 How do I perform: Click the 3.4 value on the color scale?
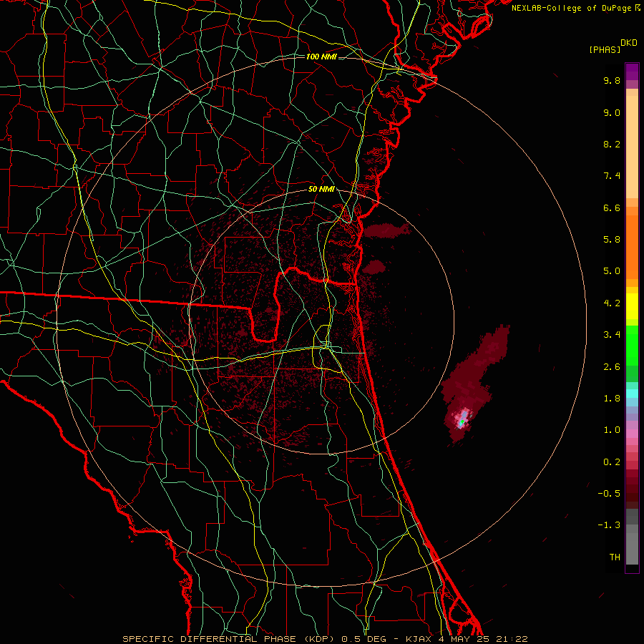coord(612,335)
